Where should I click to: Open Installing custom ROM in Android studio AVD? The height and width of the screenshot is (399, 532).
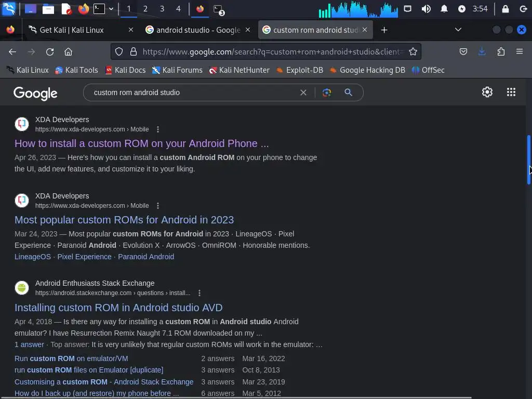click(118, 308)
